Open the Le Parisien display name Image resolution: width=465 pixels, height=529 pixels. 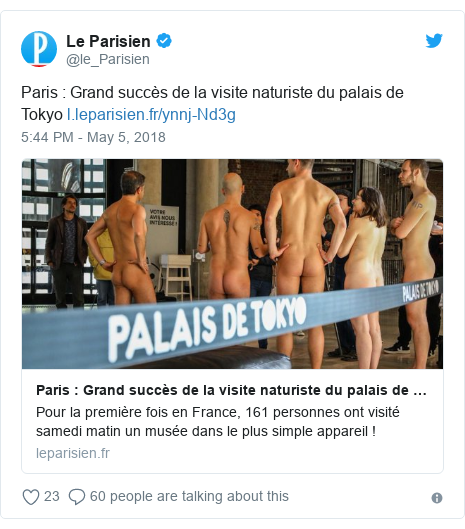pos(108,41)
